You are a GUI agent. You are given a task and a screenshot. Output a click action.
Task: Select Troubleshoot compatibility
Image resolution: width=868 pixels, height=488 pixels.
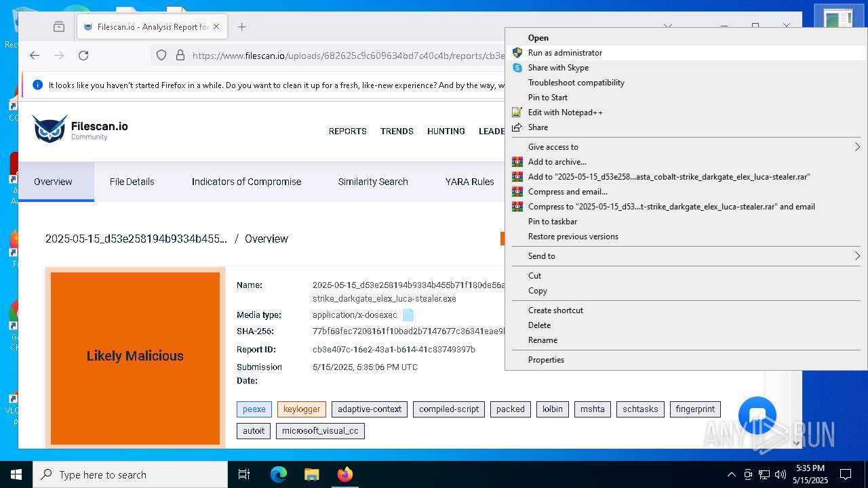[686, 82]
